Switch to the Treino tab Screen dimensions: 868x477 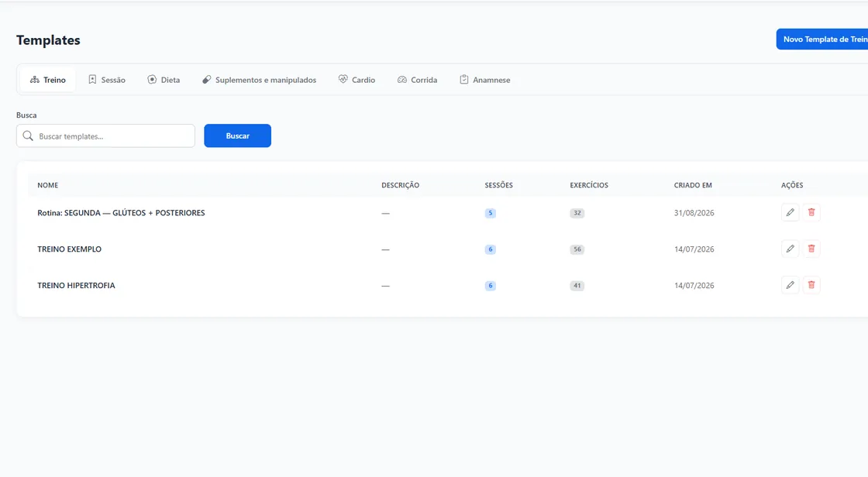click(47, 80)
